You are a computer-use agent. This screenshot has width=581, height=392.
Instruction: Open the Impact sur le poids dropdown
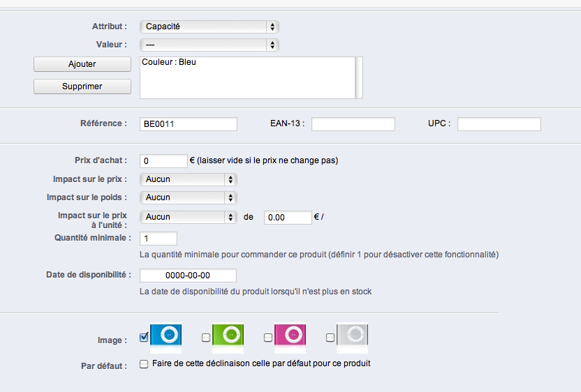[189, 197]
